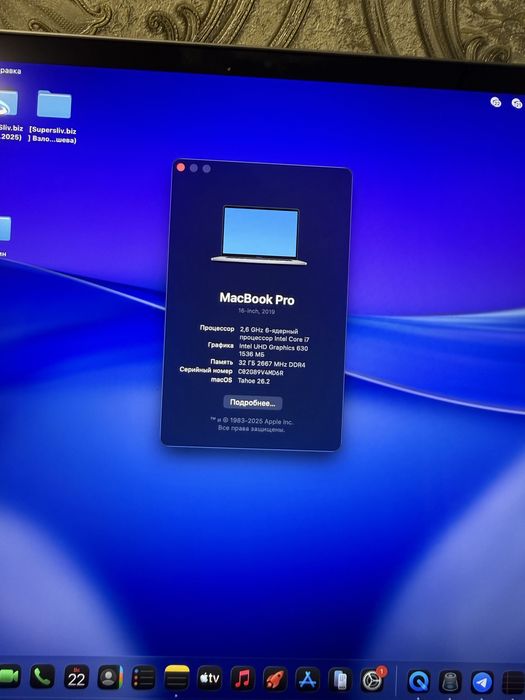Open Calendar showing 22 in the Dock
Screen dimensions: 525x700
[76, 678]
